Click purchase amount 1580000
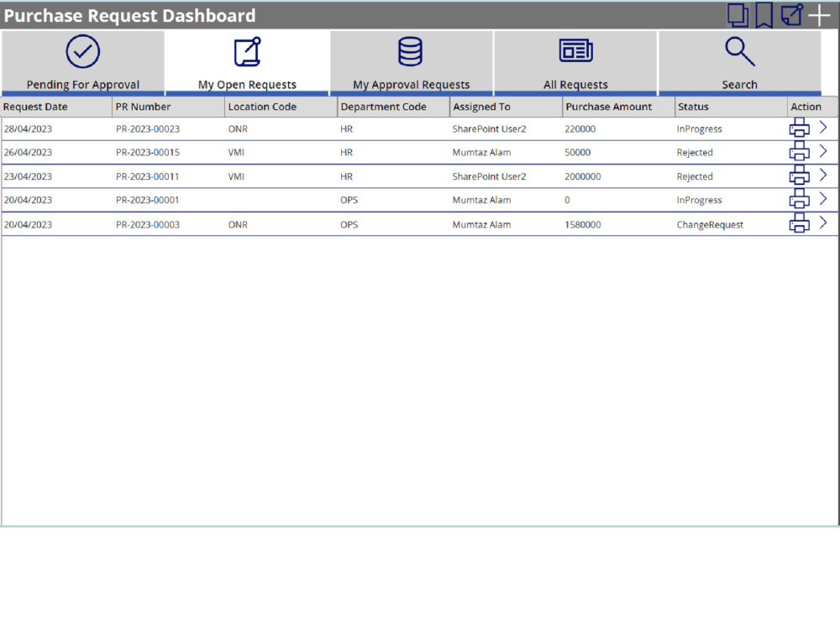The image size is (840, 630). (x=583, y=225)
